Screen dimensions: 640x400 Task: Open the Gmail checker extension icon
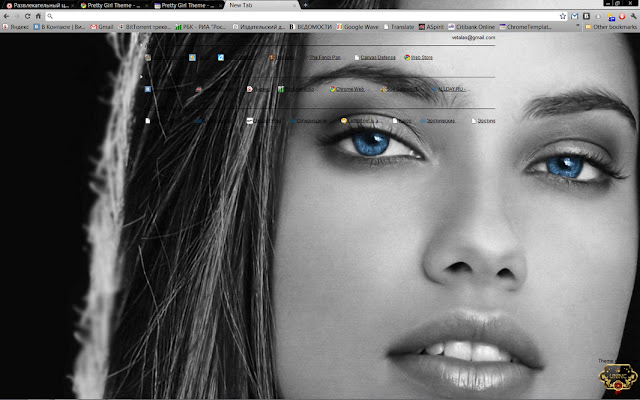574,16
